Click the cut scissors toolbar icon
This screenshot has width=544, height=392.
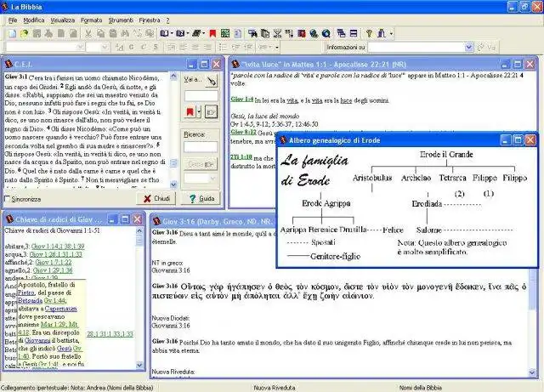[x=88, y=33]
